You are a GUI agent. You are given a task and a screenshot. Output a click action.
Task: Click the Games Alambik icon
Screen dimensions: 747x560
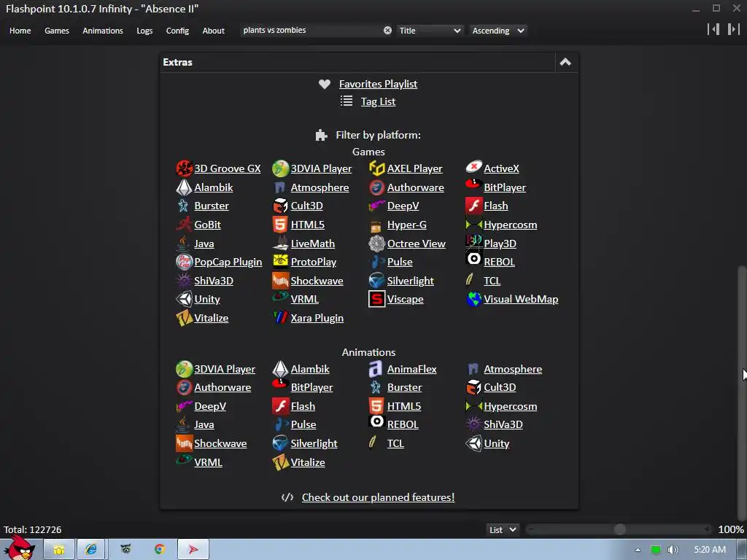184,187
